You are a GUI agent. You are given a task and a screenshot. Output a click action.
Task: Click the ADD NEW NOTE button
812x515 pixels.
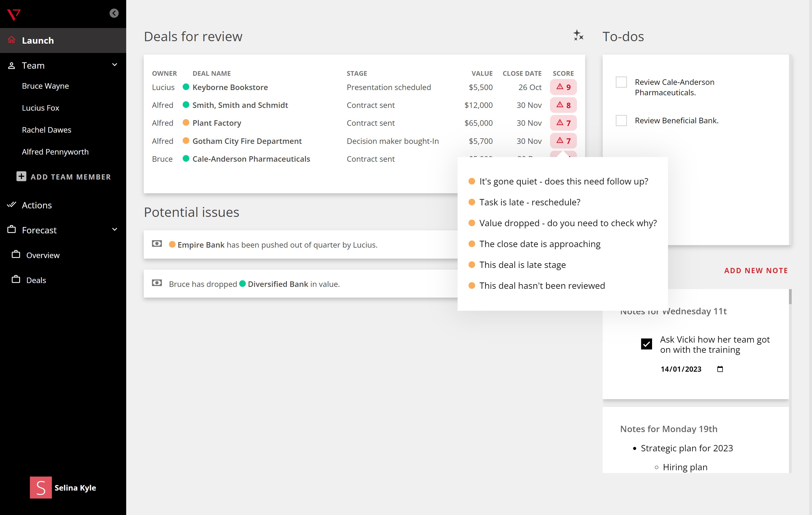(x=756, y=270)
